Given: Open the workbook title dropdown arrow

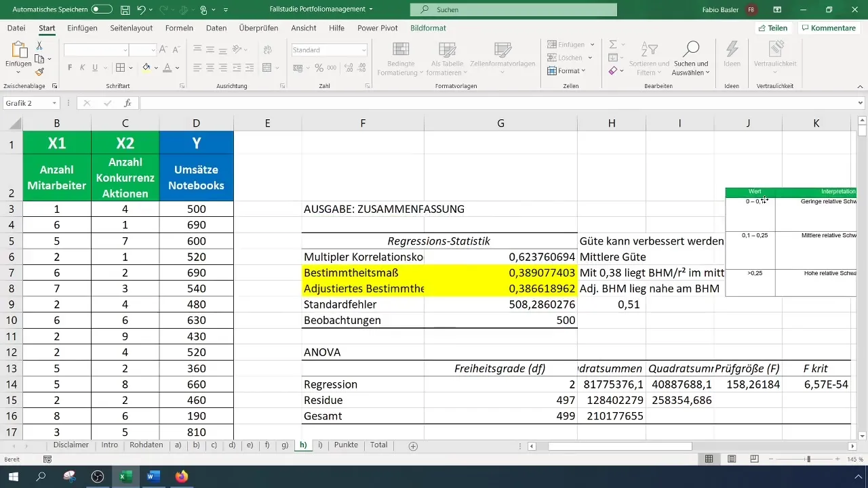Looking at the screenshot, I should pos(371,10).
